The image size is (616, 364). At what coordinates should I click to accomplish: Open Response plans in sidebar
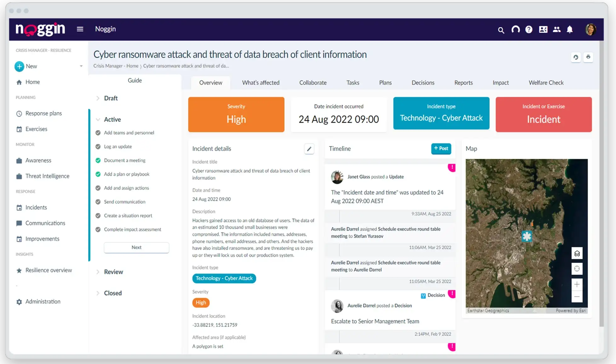[x=43, y=113]
